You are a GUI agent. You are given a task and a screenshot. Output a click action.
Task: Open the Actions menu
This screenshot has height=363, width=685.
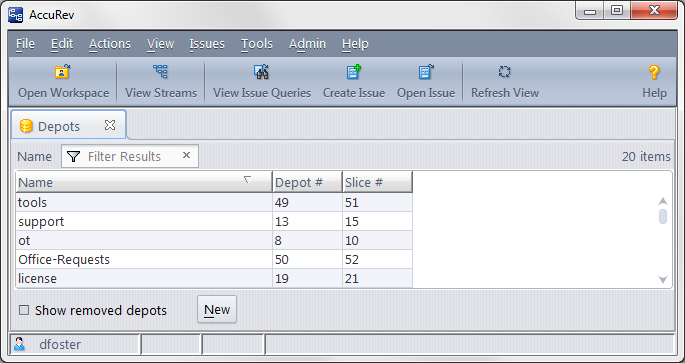tap(110, 44)
